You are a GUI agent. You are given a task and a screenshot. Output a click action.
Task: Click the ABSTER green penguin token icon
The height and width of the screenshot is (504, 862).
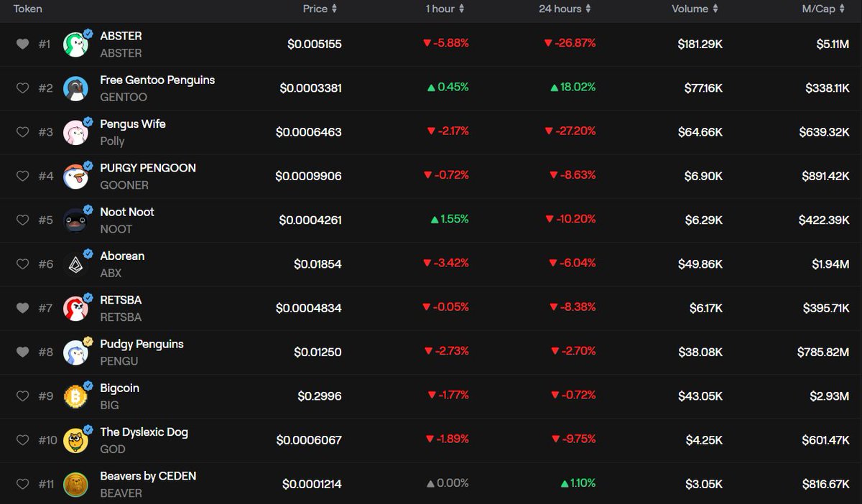[x=75, y=45]
